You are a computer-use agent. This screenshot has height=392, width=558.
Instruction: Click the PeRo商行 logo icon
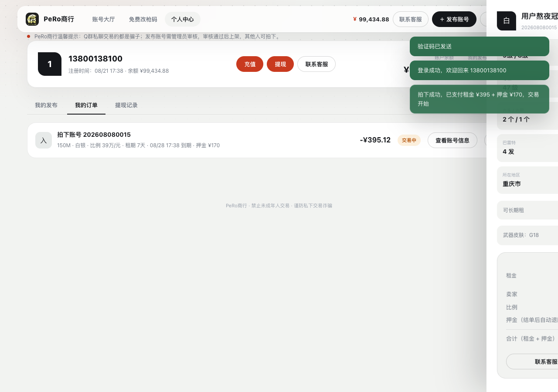(32, 19)
